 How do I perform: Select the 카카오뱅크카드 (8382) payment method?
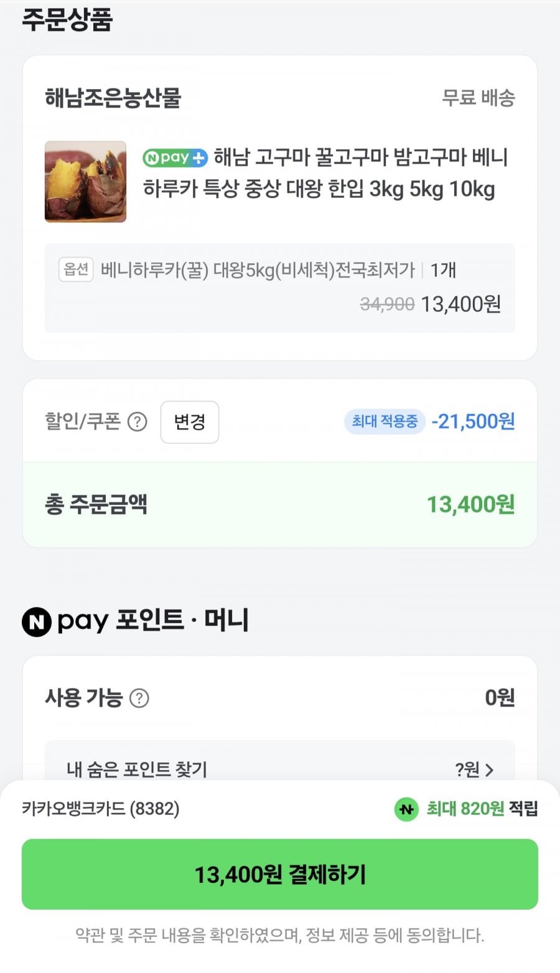[x=101, y=809]
